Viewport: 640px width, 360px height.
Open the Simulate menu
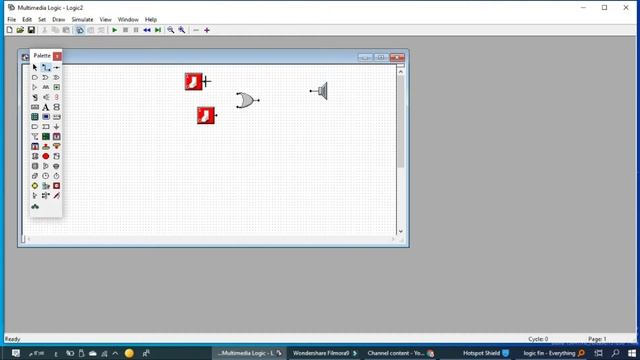[82, 20]
